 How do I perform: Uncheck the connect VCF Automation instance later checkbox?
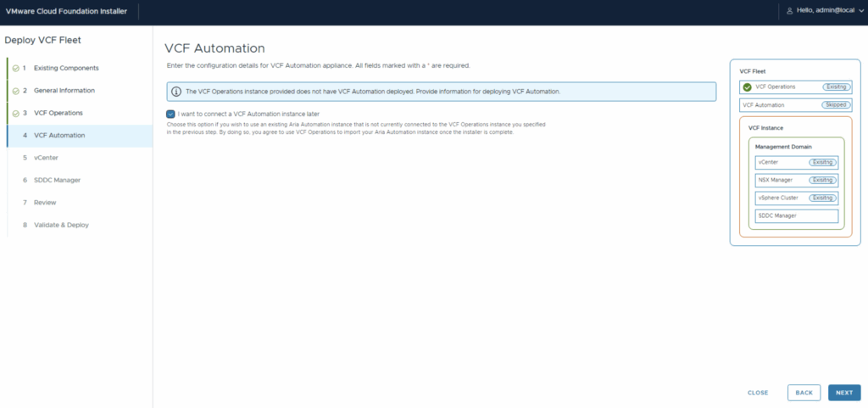coord(171,113)
